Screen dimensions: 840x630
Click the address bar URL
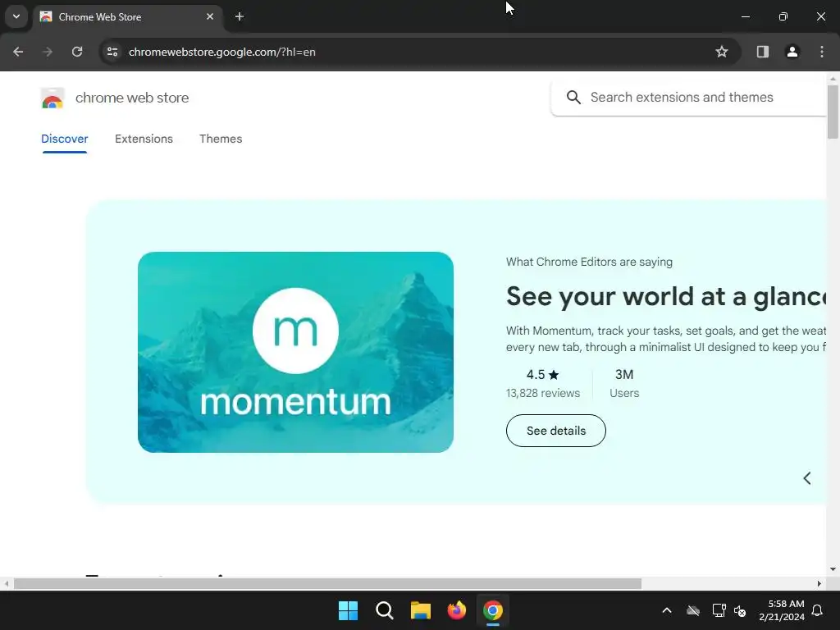[221, 52]
